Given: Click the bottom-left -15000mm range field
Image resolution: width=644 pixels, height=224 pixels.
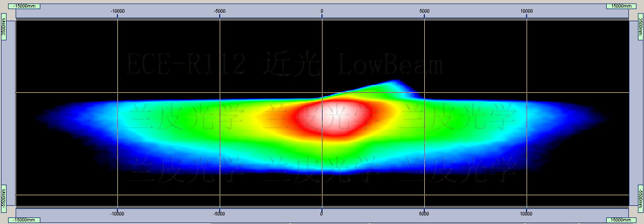Looking at the screenshot, I should (24, 220).
